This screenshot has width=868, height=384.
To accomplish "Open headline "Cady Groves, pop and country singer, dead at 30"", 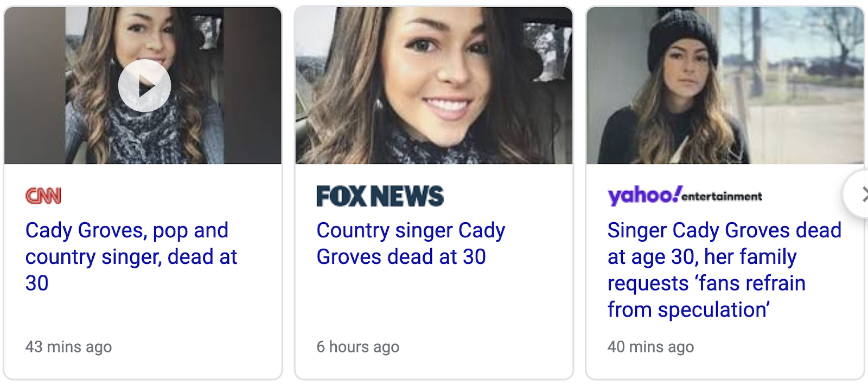I will 131,257.
